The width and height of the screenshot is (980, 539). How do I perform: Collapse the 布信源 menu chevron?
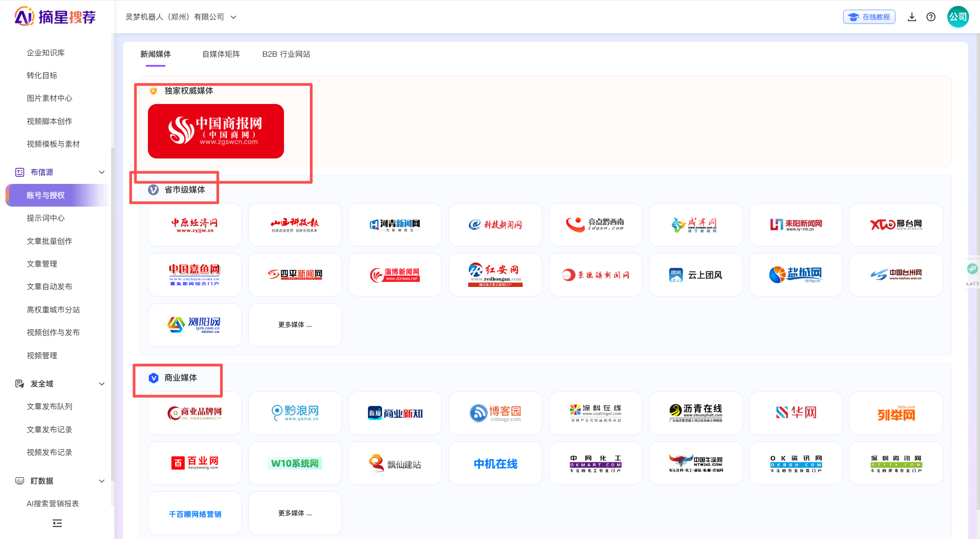pyautogui.click(x=102, y=172)
